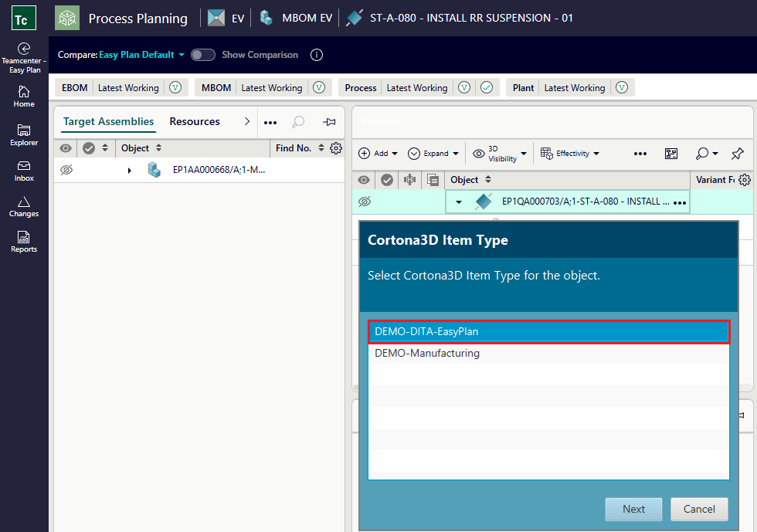Open Find No. column settings gear
Screen dimensions: 757x532
pos(336,148)
